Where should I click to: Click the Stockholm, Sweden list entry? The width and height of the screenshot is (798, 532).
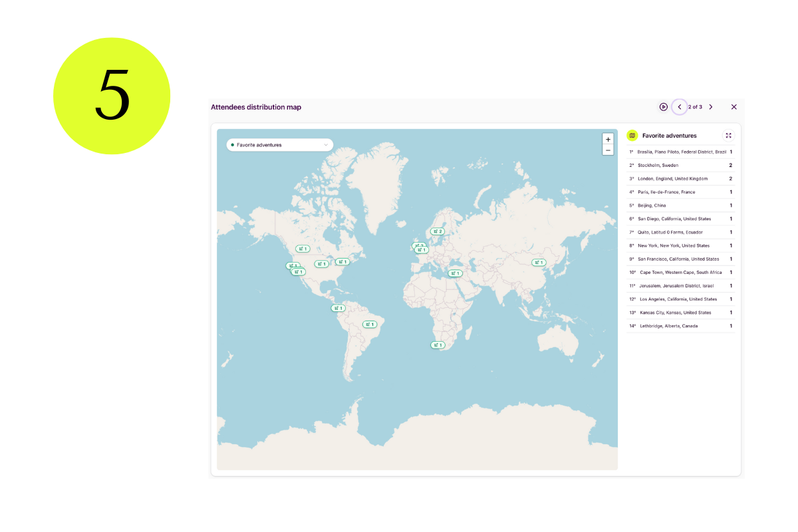point(681,166)
